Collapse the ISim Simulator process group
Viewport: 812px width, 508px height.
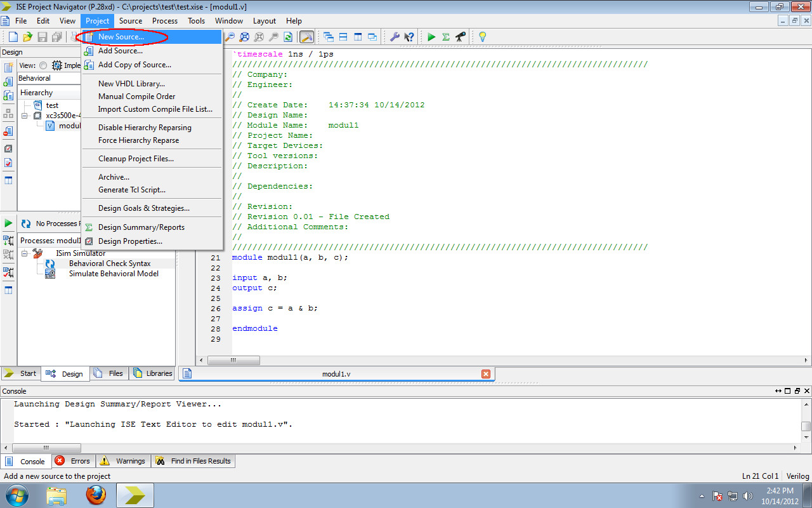pos(23,253)
